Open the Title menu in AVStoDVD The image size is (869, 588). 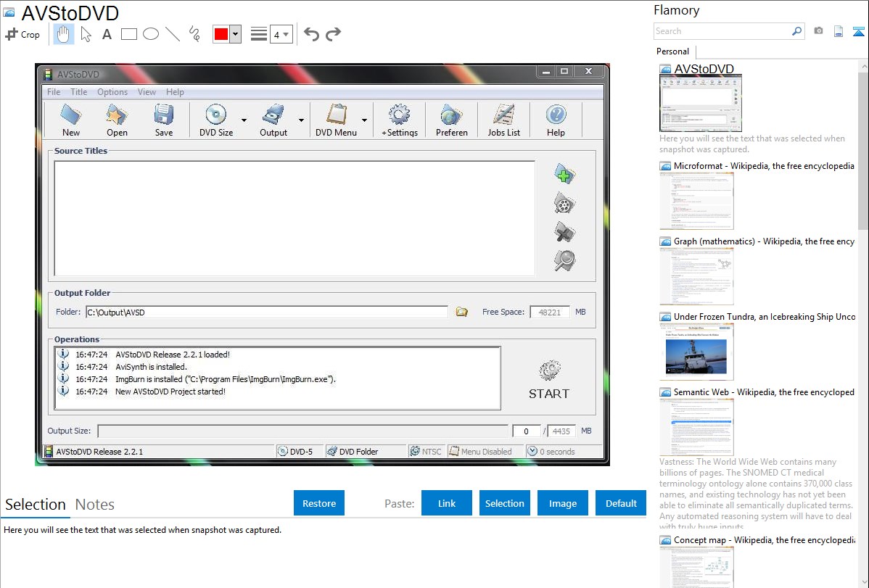[x=78, y=92]
